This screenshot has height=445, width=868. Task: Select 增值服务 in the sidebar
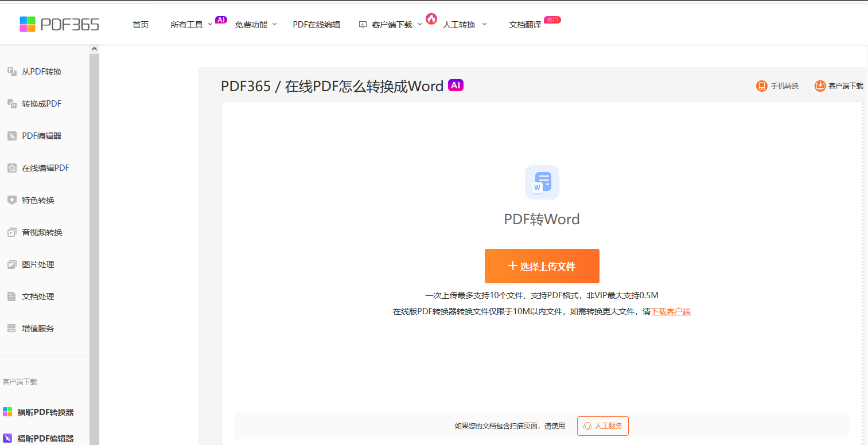(x=38, y=329)
